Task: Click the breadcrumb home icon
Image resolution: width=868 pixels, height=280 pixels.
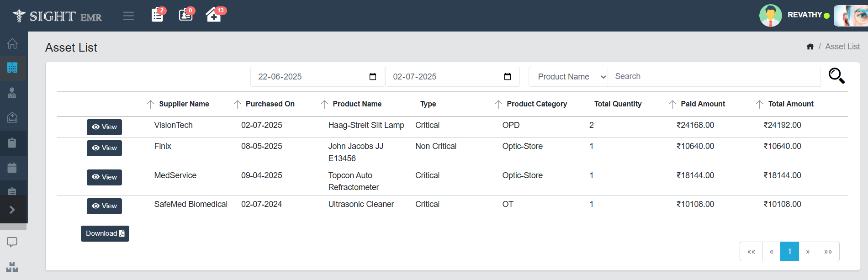Action: [810, 47]
